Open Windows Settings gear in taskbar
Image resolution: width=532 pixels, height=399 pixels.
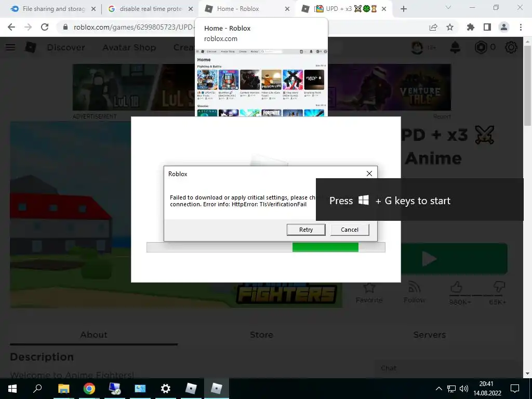tap(166, 389)
